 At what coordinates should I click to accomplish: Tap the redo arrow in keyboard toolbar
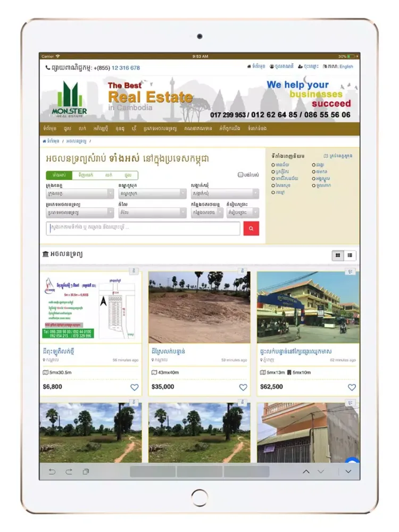click(x=69, y=471)
